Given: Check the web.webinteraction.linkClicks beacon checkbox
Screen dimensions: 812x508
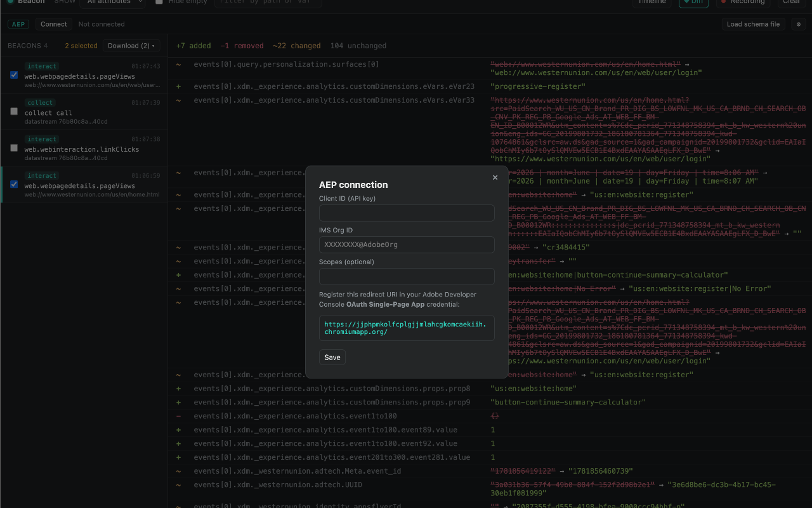Looking at the screenshot, I should point(14,148).
